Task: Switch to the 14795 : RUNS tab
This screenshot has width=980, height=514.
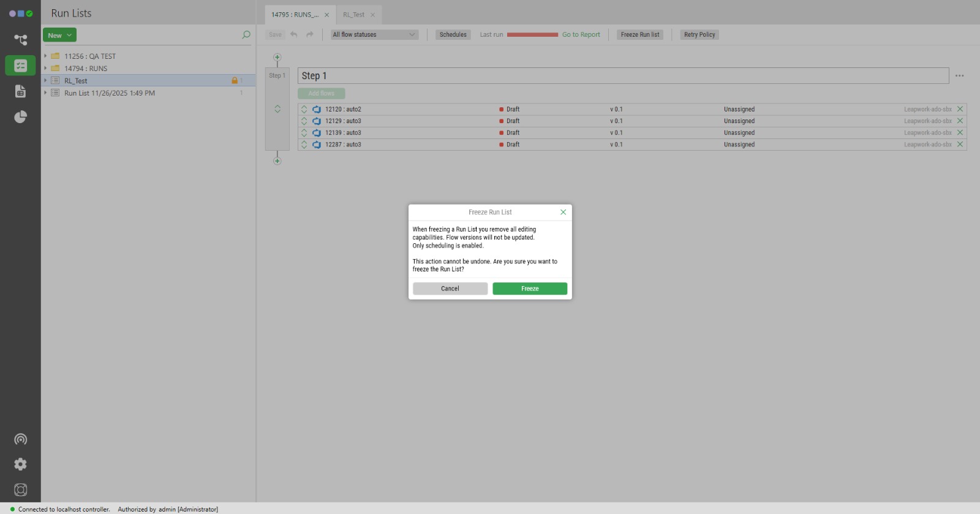Action: (295, 15)
